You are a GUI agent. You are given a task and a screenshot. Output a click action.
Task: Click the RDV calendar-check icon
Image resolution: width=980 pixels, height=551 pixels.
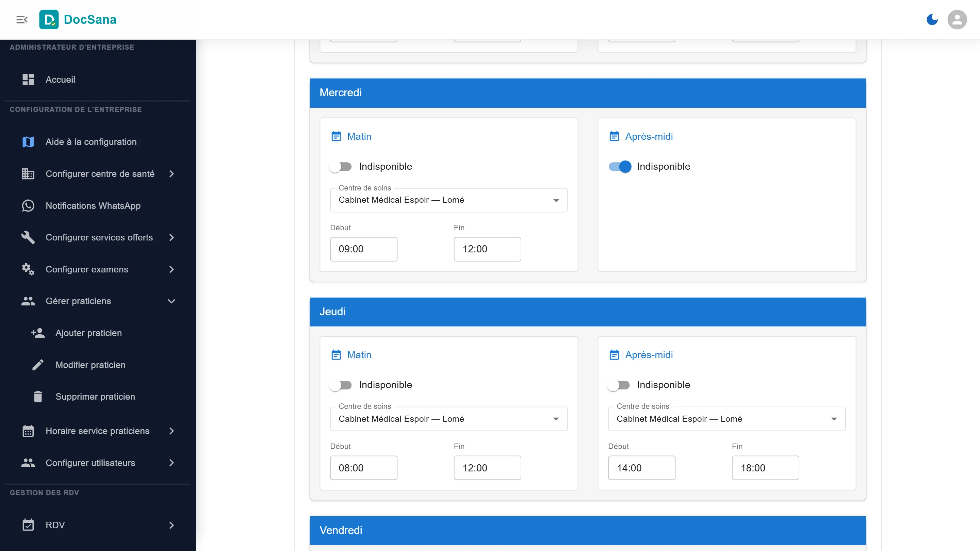point(28,525)
